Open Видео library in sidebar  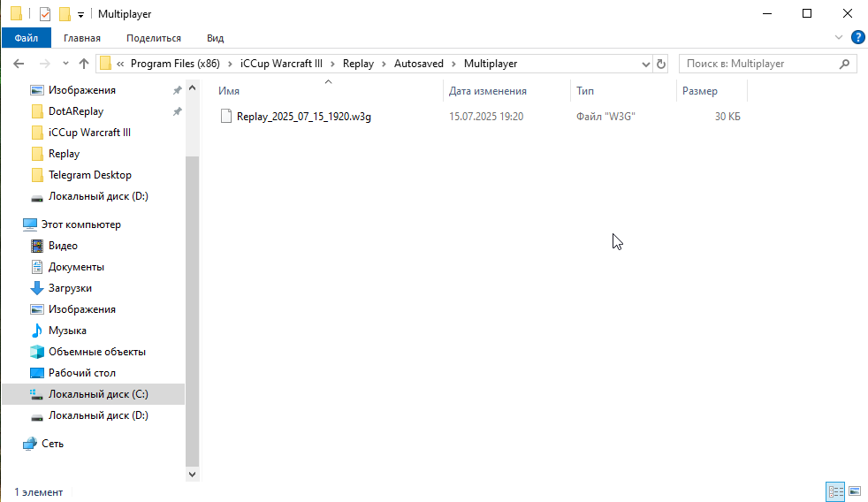(x=63, y=246)
